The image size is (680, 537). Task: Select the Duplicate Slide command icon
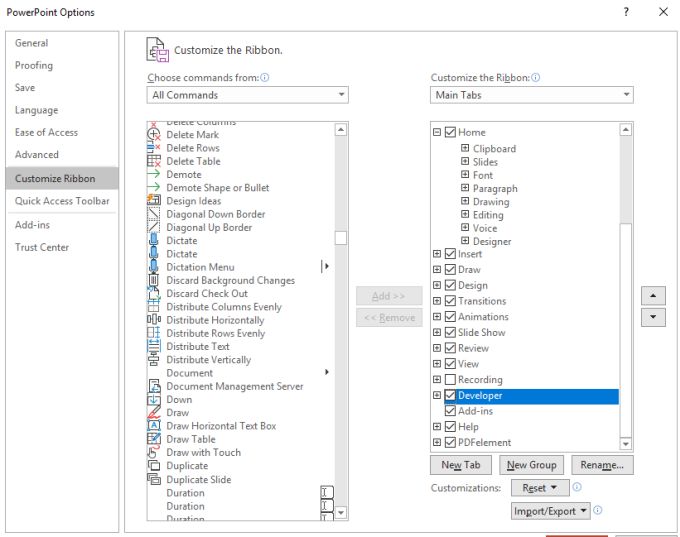pyautogui.click(x=154, y=479)
